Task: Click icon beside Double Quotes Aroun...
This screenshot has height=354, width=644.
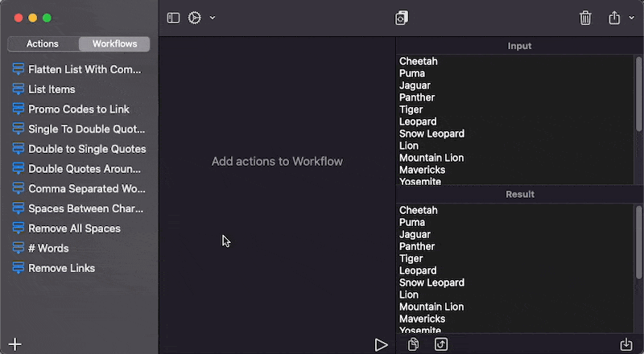Action: pos(19,168)
